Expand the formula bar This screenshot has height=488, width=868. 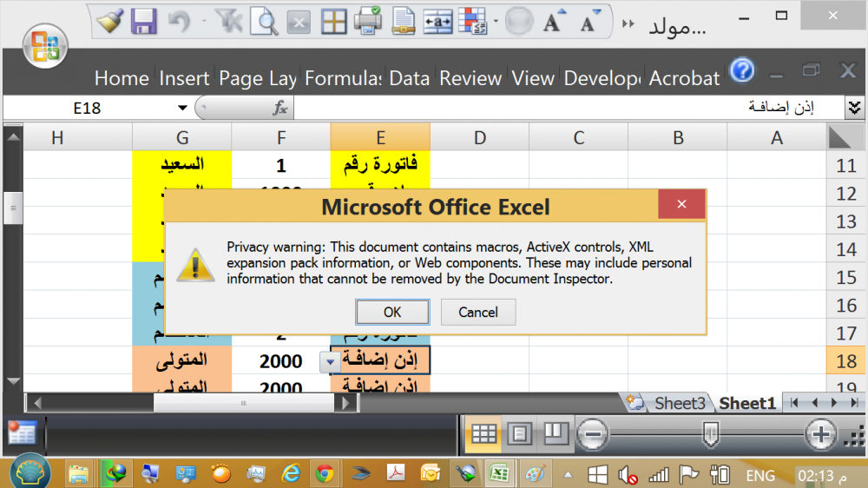pyautogui.click(x=854, y=108)
